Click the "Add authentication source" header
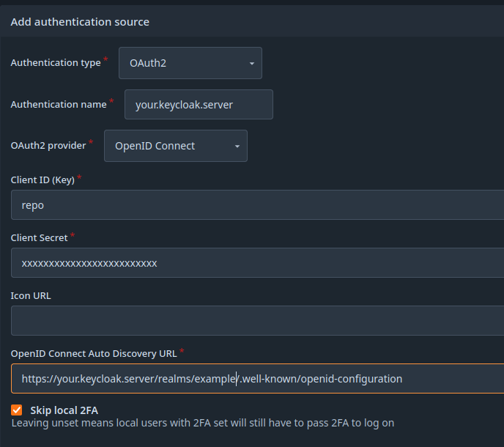Viewport: 504px width, 447px height. pyautogui.click(x=80, y=22)
